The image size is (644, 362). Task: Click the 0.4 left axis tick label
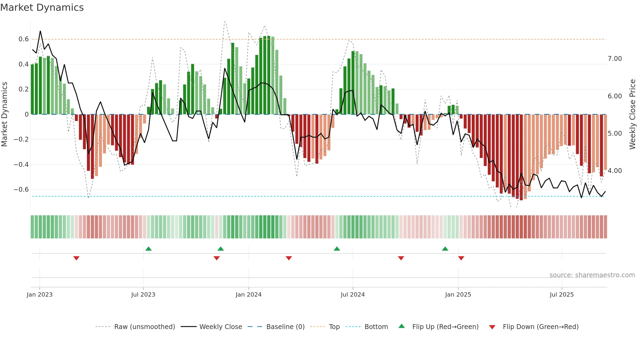24,64
